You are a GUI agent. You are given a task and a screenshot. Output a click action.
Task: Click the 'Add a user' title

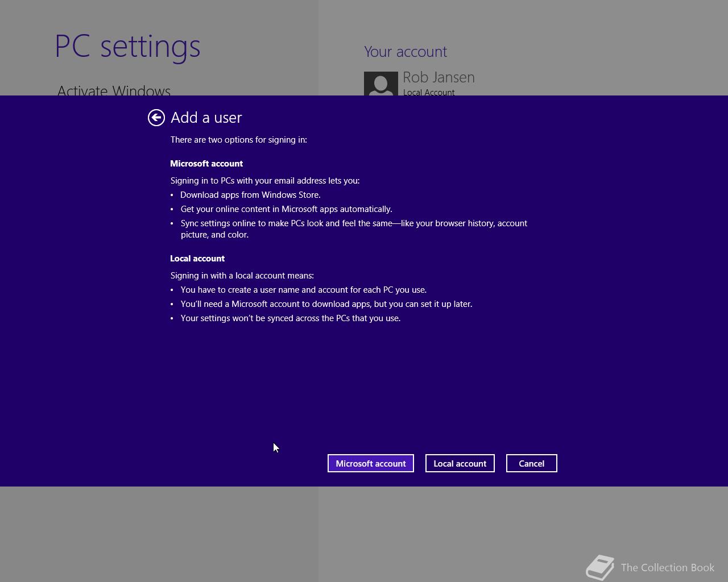[x=206, y=118]
